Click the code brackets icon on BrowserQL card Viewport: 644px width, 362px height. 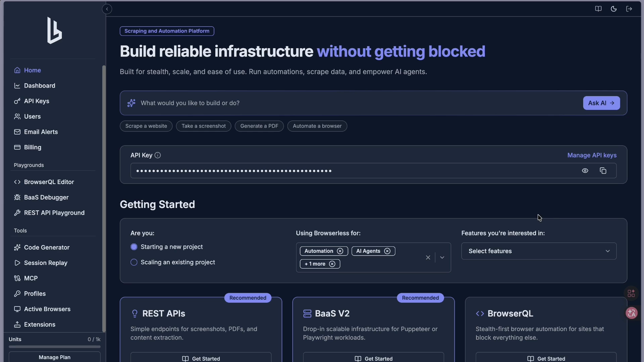[480, 314]
